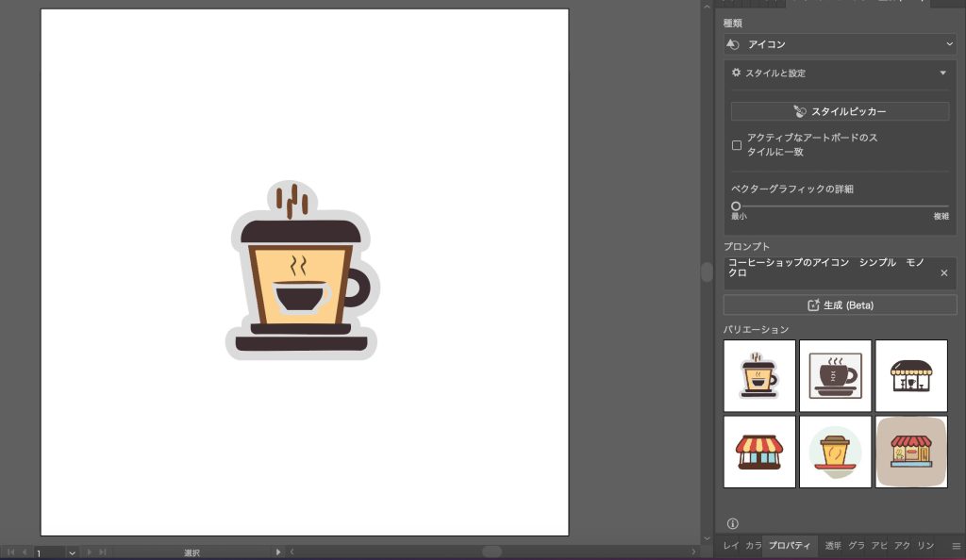Open the panel options hamburger menu
Screen dimensions: 966x560
click(x=956, y=546)
